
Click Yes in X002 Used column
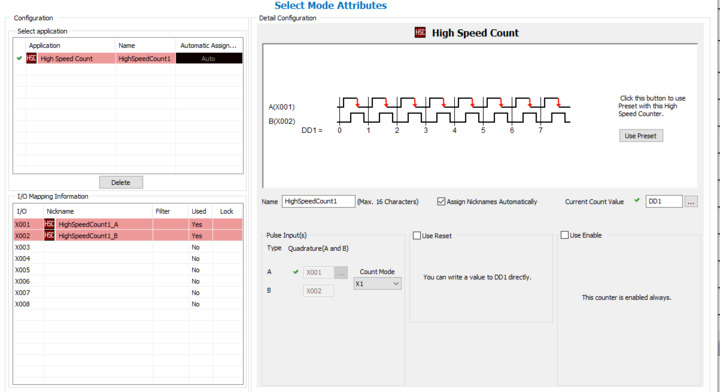(197, 235)
